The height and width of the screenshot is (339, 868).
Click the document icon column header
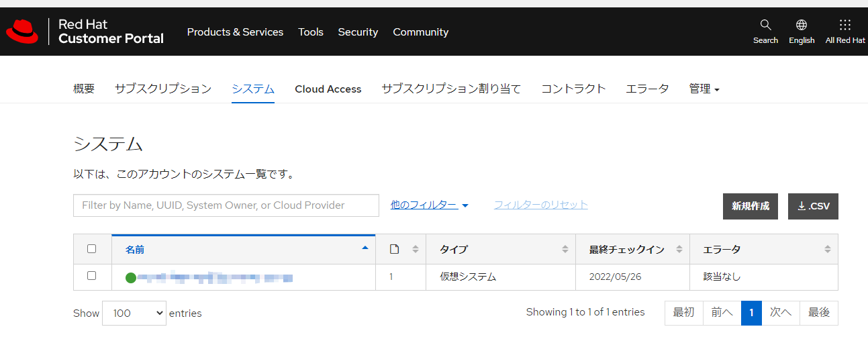click(x=395, y=249)
